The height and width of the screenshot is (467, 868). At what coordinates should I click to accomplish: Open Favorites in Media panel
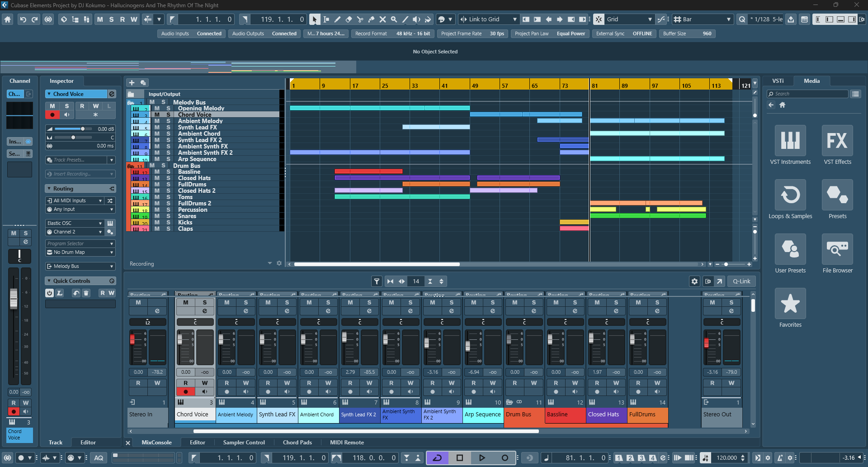790,308
